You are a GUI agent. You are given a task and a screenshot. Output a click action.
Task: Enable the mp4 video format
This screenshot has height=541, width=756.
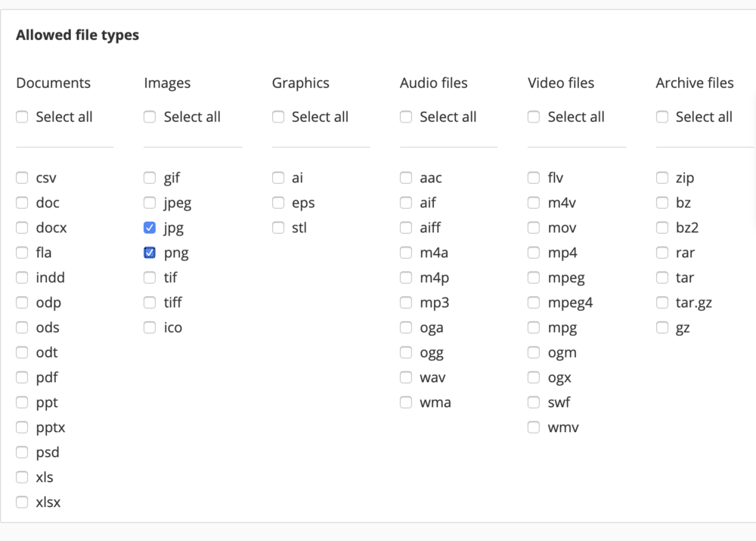coord(534,252)
